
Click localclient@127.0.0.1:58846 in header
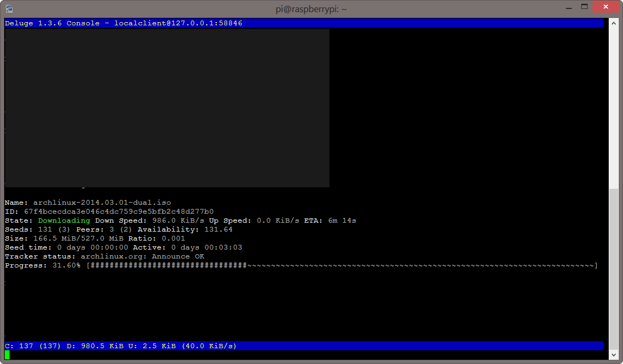pyautogui.click(x=178, y=23)
